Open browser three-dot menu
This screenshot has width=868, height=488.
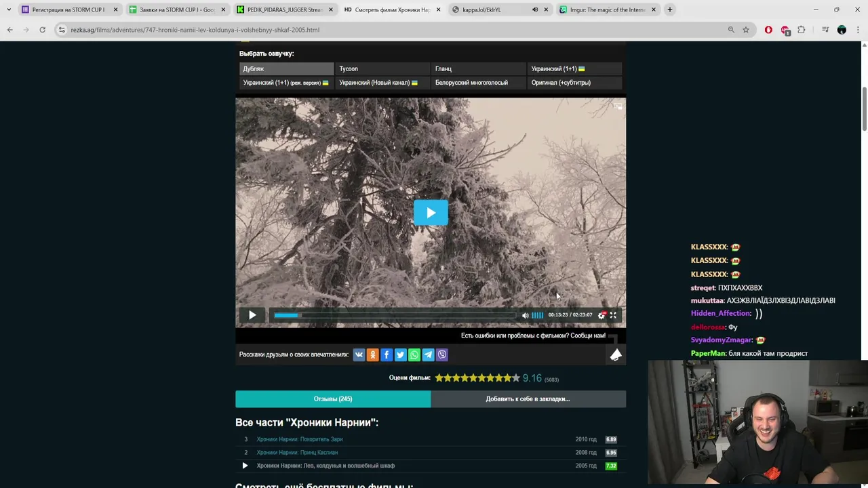coord(859,30)
